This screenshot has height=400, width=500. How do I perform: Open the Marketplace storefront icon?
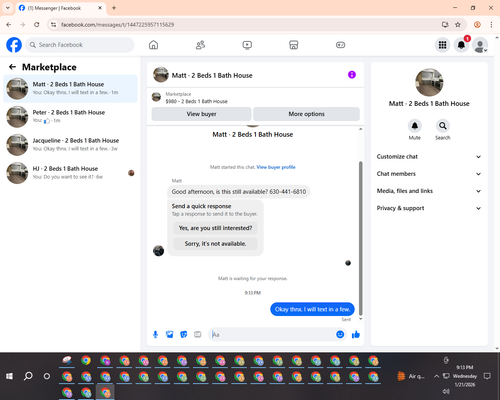(x=294, y=45)
